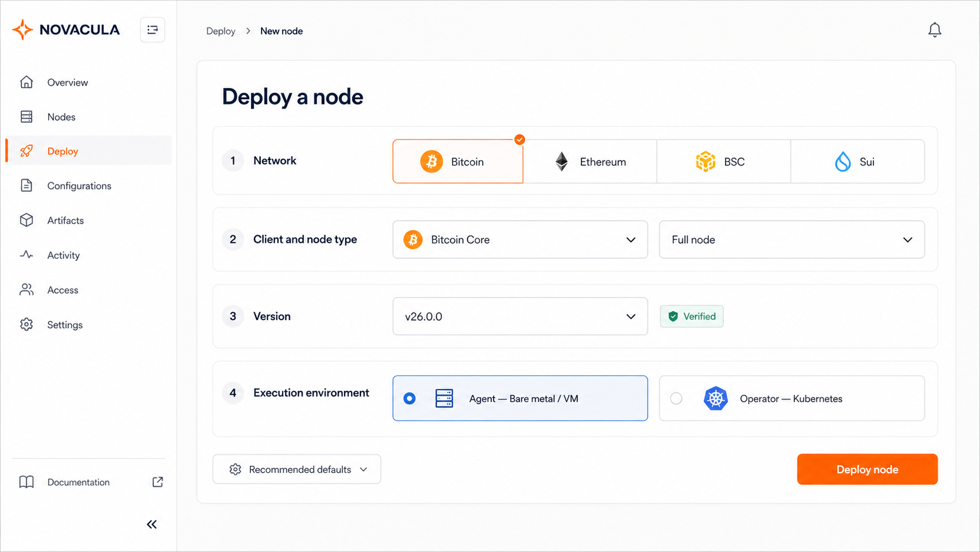The image size is (980, 552).
Task: Open Configurations from sidebar
Action: 89,186
